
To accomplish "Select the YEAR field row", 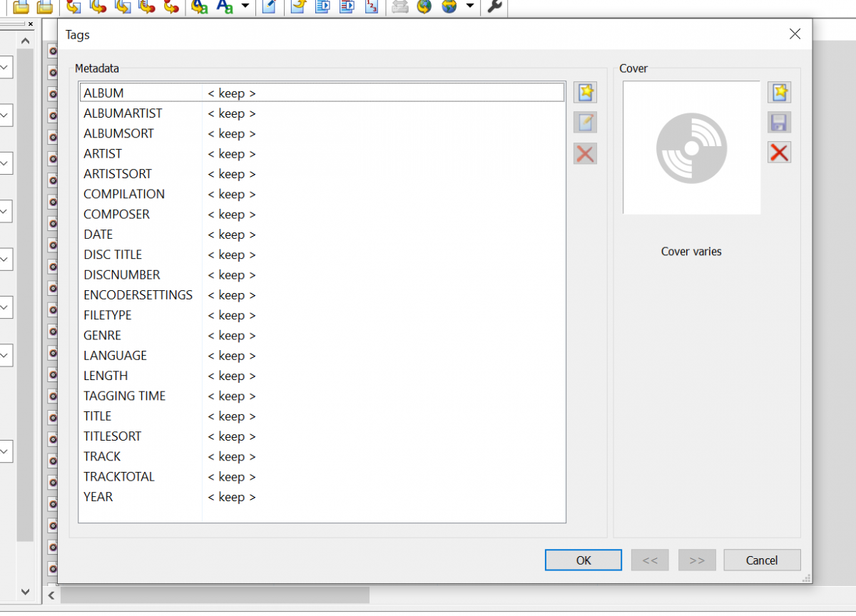I will [x=322, y=497].
